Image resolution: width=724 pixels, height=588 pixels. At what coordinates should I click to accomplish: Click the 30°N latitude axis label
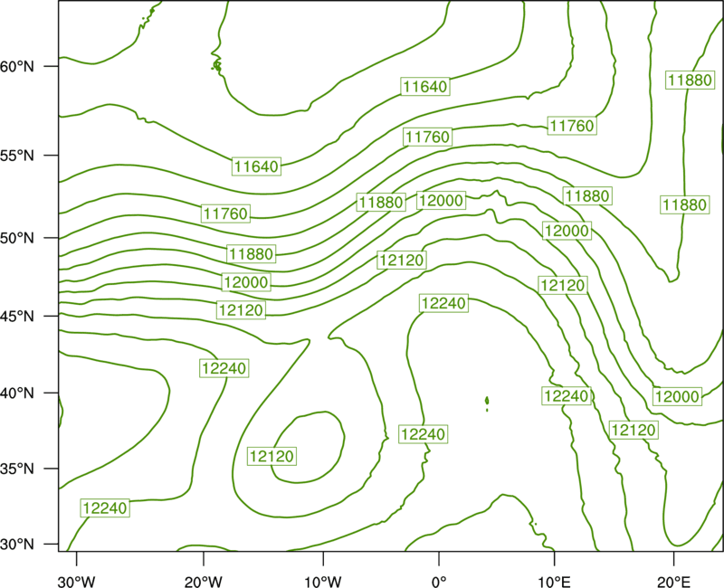pyautogui.click(x=17, y=545)
